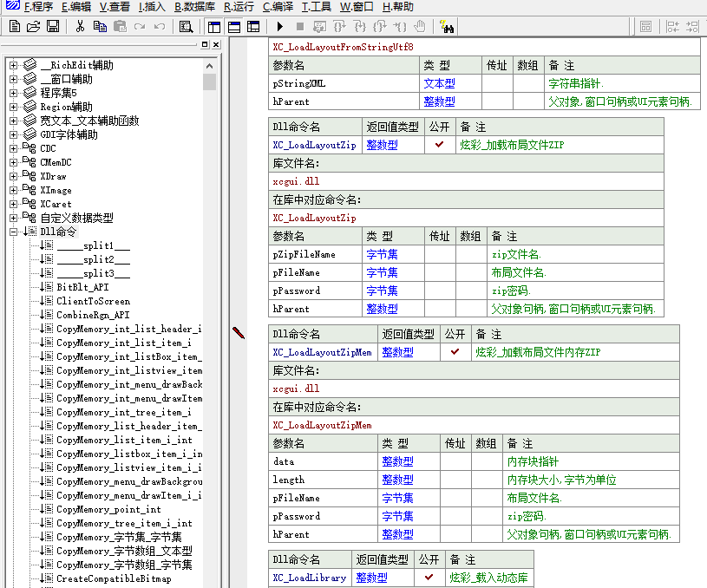Click the third braces step debug icon

pyautogui.click(x=380, y=27)
